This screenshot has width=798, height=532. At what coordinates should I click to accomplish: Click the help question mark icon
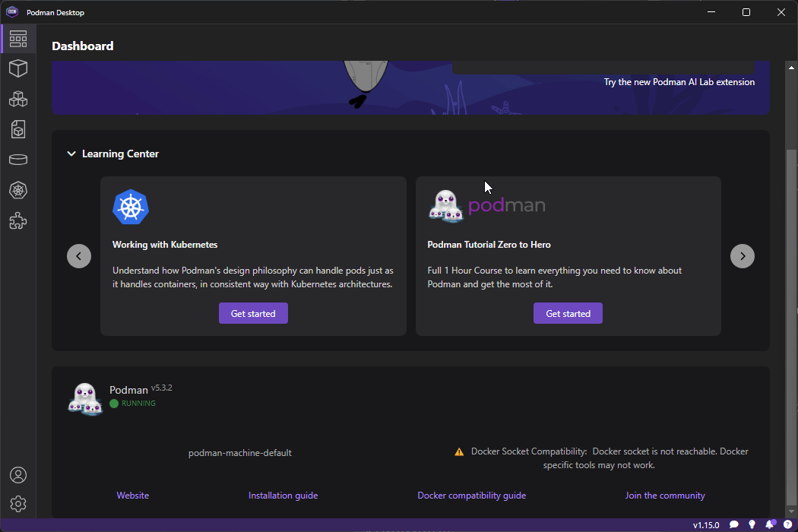pos(788,524)
